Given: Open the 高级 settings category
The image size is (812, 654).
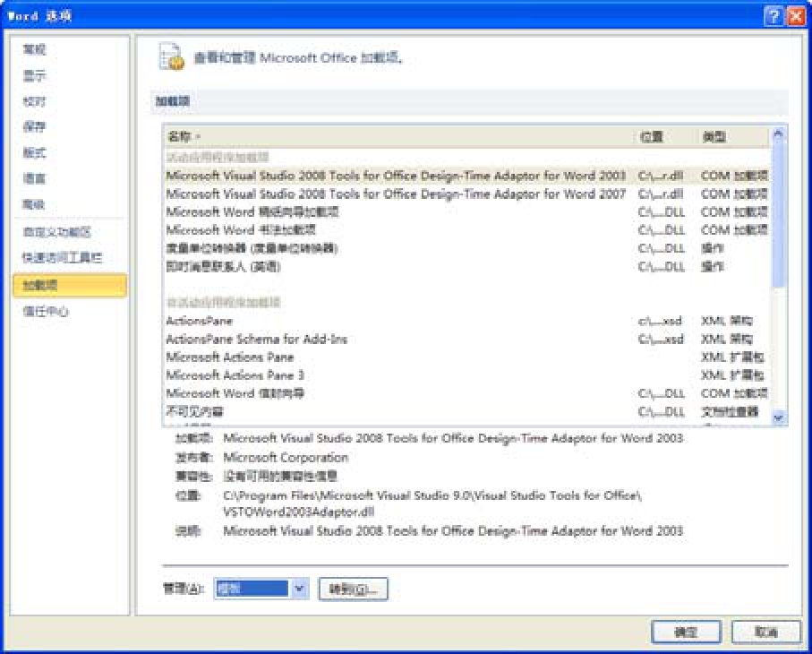Looking at the screenshot, I should tap(35, 204).
